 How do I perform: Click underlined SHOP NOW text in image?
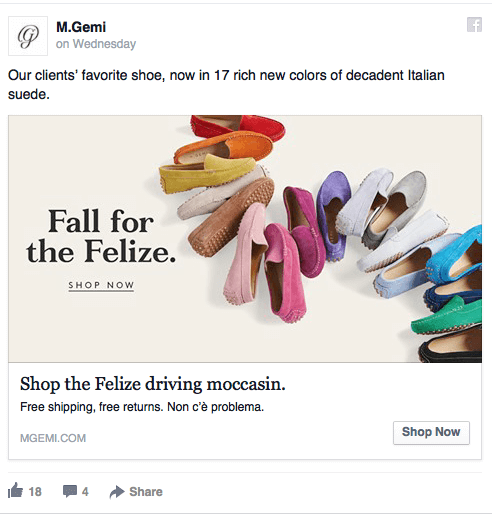[101, 286]
